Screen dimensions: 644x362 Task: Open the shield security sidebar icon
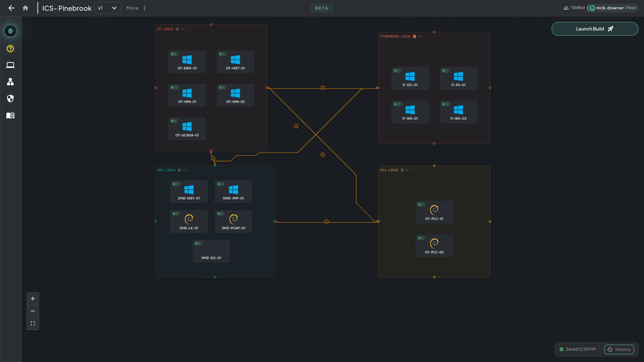pyautogui.click(x=10, y=99)
